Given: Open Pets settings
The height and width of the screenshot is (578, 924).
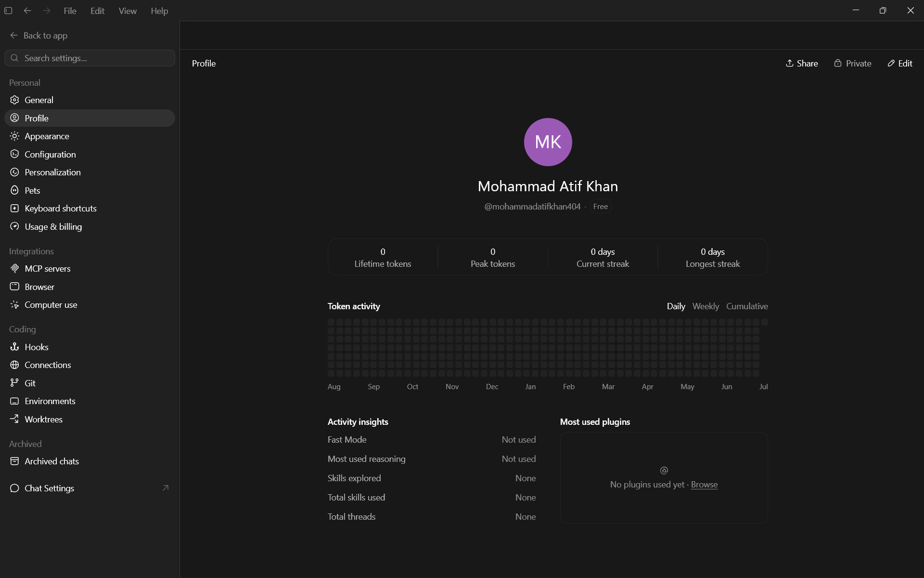Looking at the screenshot, I should (x=90, y=190).
